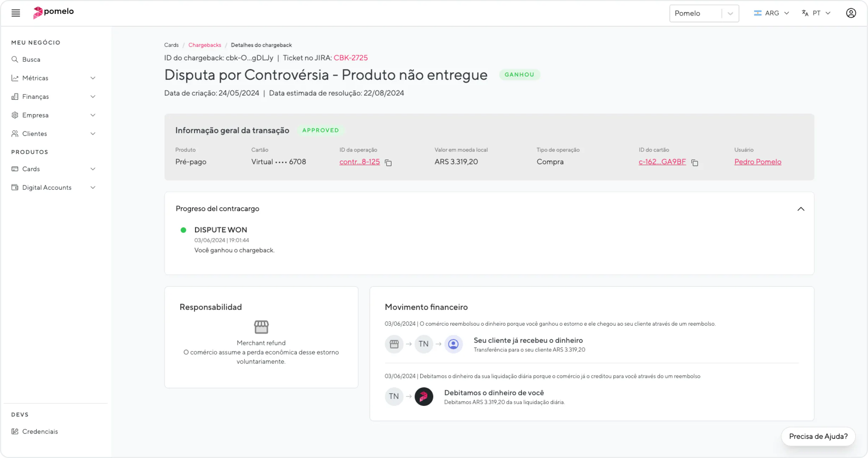Viewport: 868px width, 458px height.
Task: Expand the Métricas sidebar menu
Action: pyautogui.click(x=53, y=78)
